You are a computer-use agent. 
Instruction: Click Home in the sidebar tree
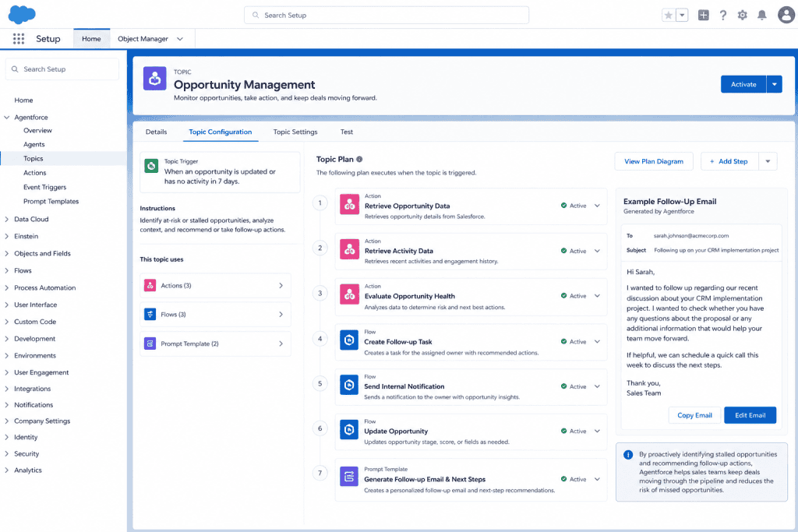(23, 100)
